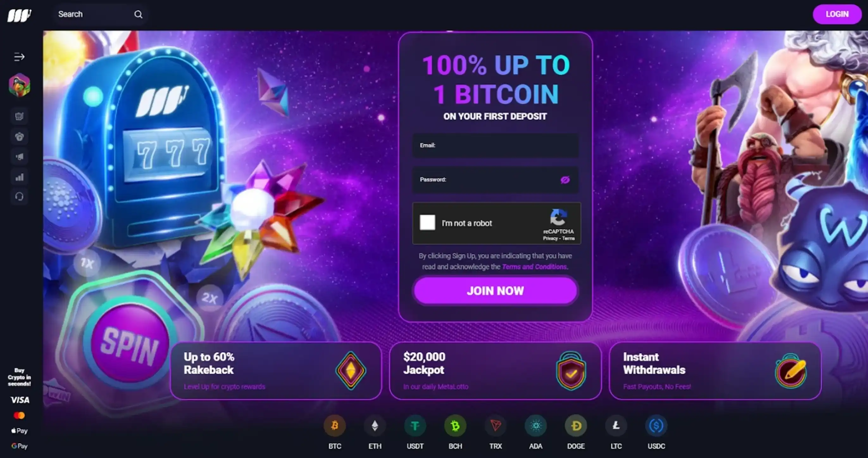
Task: Open the Terms and Conditions link
Action: [x=534, y=267]
